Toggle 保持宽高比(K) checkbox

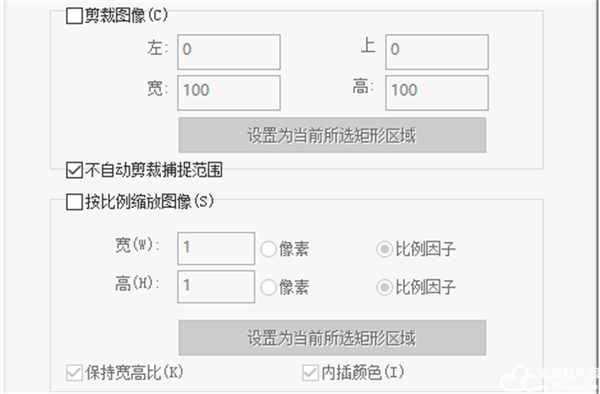pos(74,373)
